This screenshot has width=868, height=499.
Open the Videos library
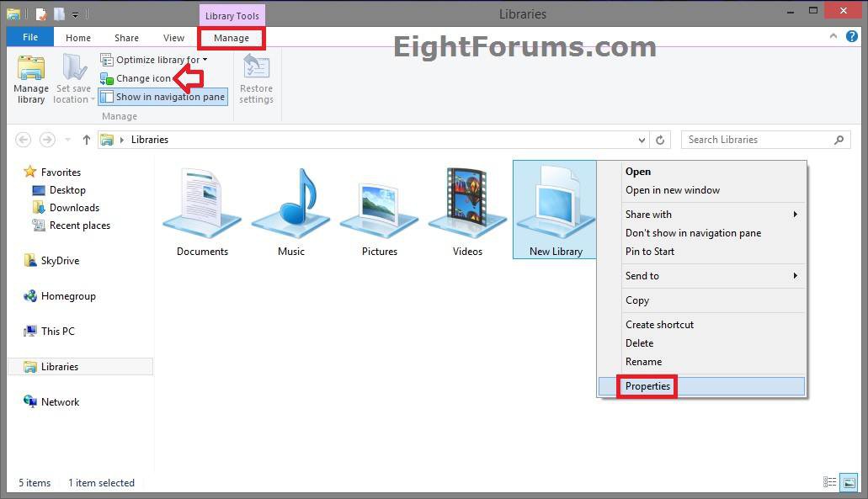pyautogui.click(x=467, y=206)
